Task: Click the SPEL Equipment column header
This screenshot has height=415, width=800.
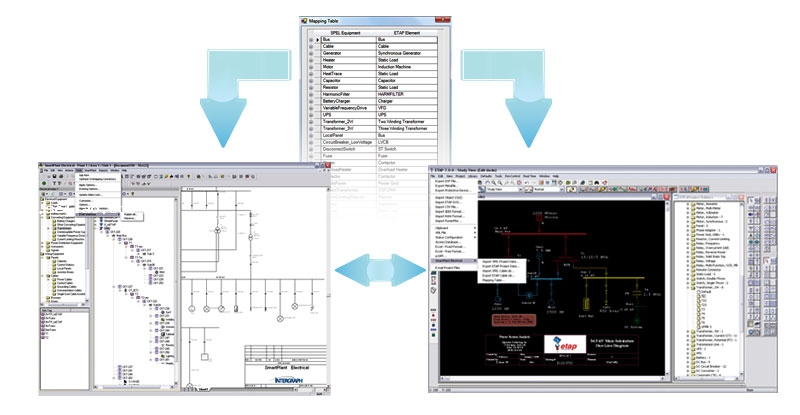Action: (x=345, y=33)
